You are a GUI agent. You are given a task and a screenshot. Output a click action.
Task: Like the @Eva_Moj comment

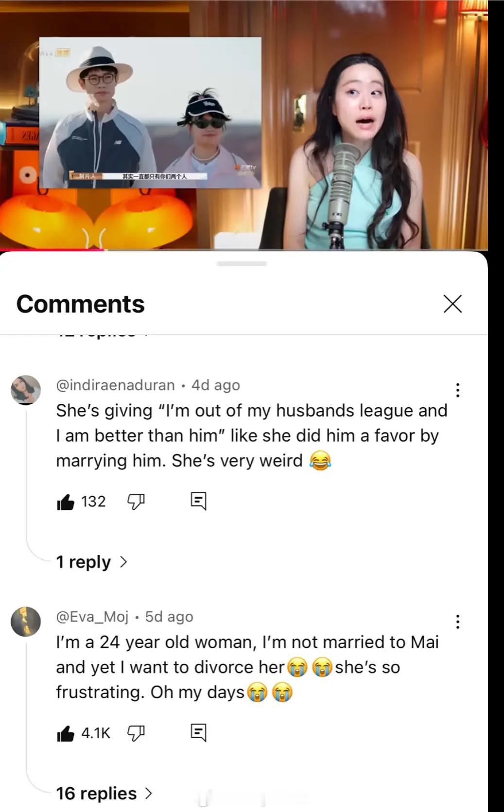(66, 733)
